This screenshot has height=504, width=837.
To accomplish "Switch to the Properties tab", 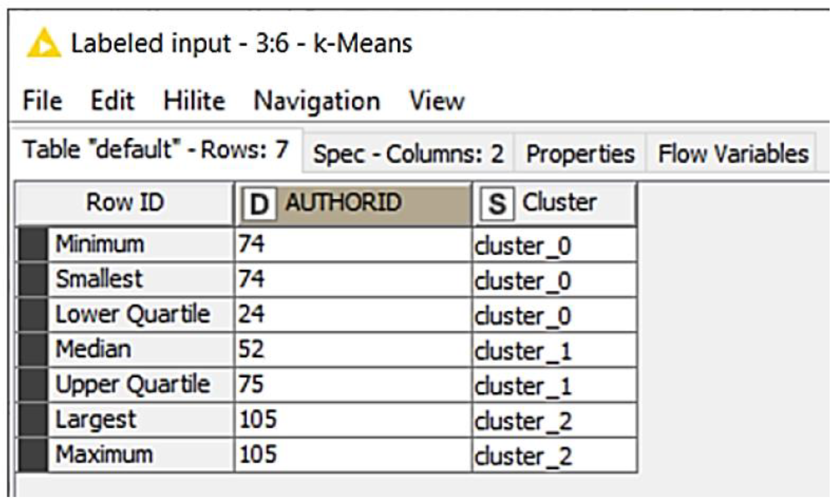I will pyautogui.click(x=580, y=154).
